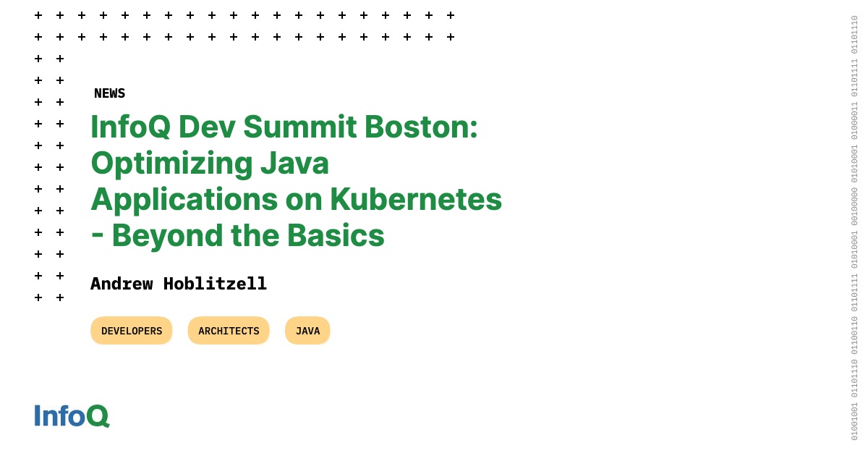Click the last plus sign in the second row
The height and width of the screenshot is (456, 868).
pyautogui.click(x=451, y=37)
